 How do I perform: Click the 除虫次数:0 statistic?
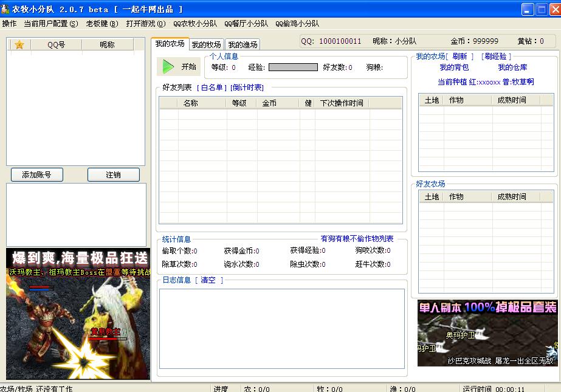[308, 264]
